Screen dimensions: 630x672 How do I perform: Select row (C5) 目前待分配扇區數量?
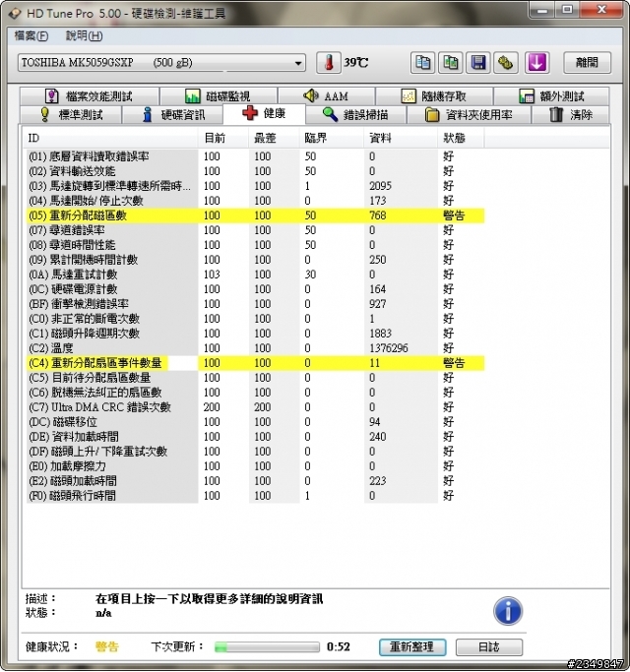256,378
